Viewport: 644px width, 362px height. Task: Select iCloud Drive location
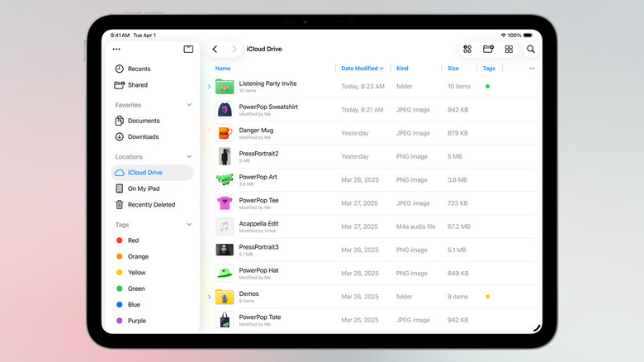(x=153, y=173)
